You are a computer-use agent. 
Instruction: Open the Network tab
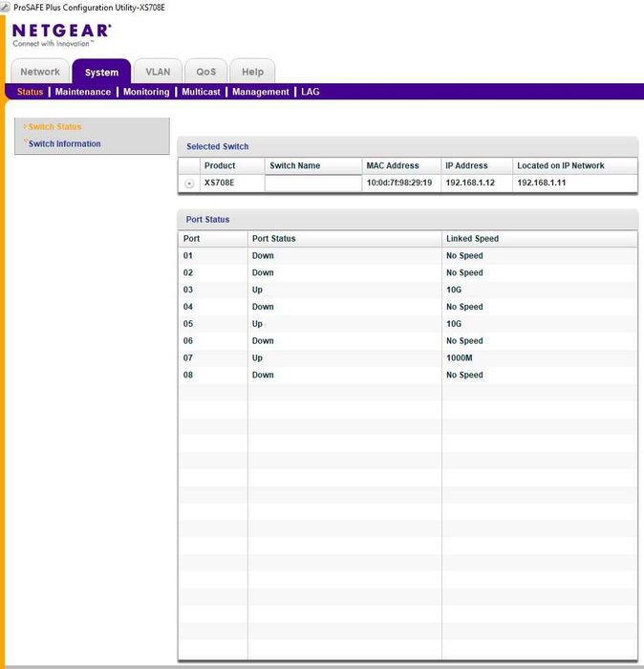point(40,72)
